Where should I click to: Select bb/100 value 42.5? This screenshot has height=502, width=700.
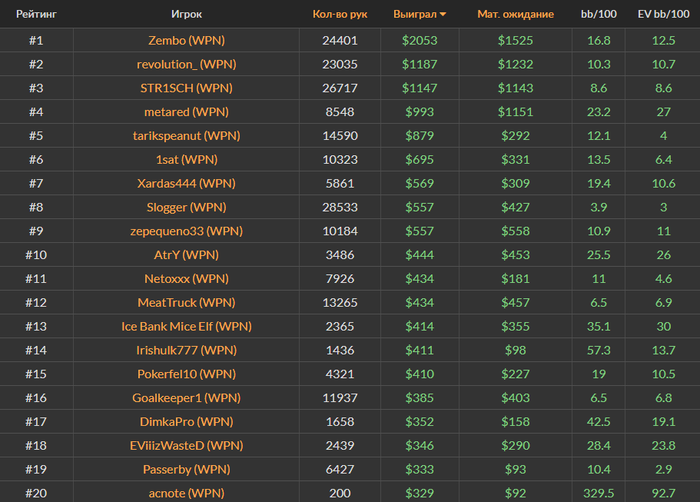[599, 422]
